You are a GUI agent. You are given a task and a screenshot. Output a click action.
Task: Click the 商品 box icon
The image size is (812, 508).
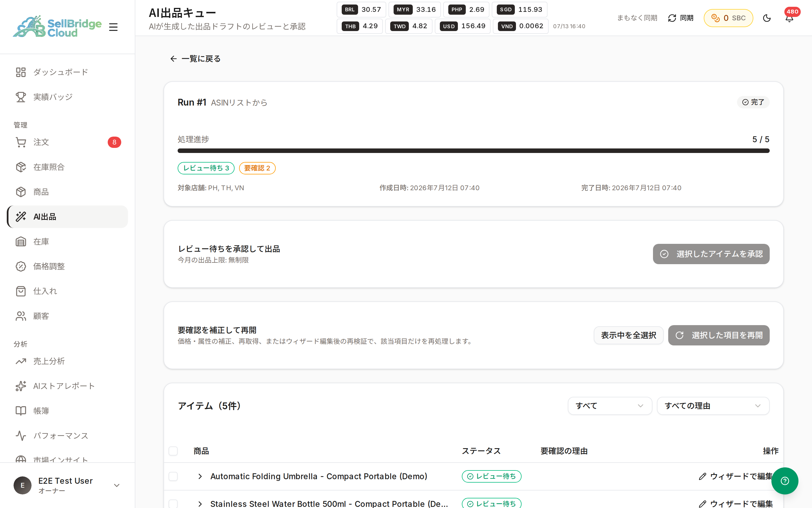[21, 192]
